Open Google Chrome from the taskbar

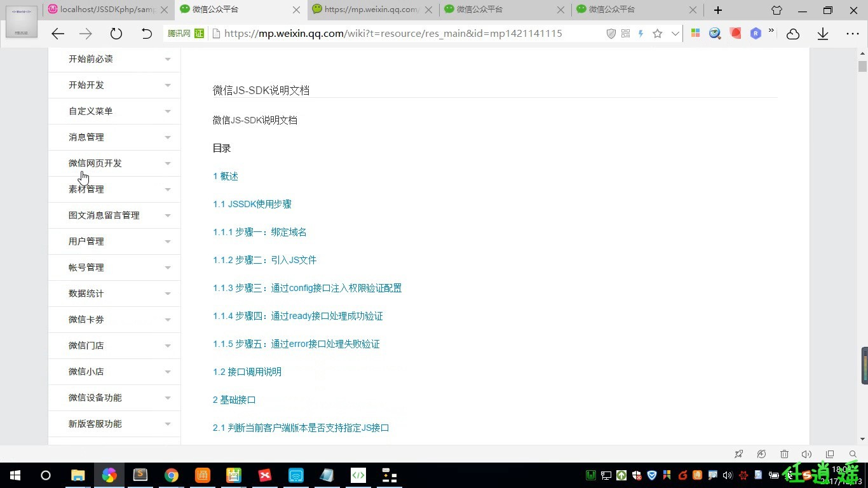pos(172,475)
